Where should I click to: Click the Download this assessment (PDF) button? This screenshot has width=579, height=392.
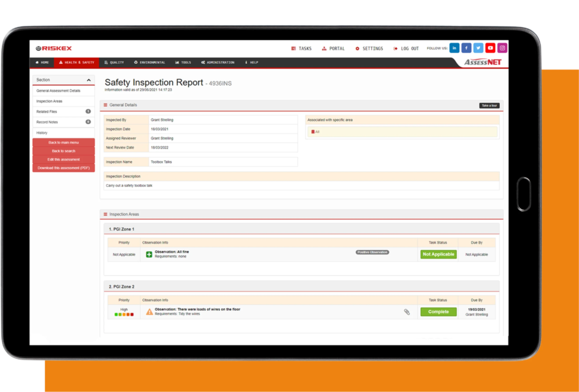63,168
